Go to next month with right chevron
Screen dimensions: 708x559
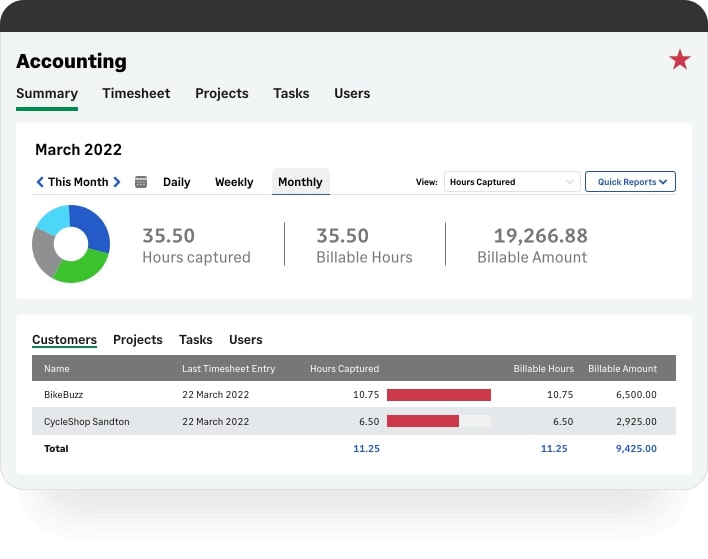(117, 182)
